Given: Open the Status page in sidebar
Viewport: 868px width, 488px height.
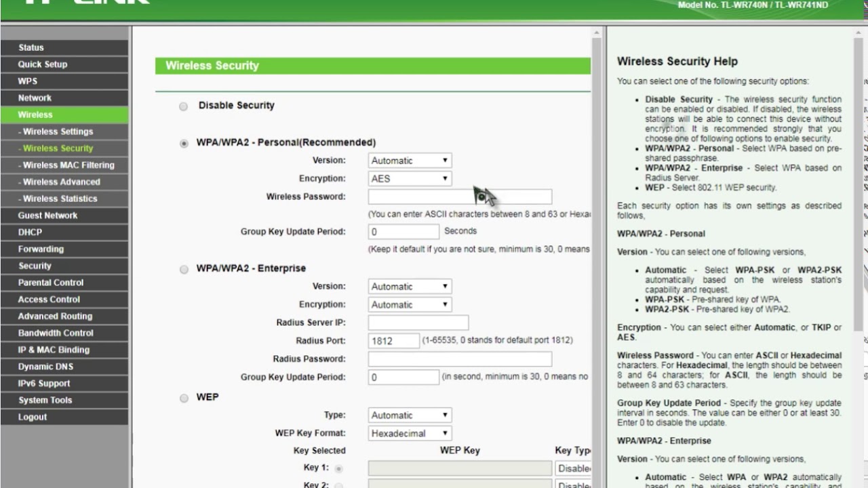Looking at the screenshot, I should [64, 47].
